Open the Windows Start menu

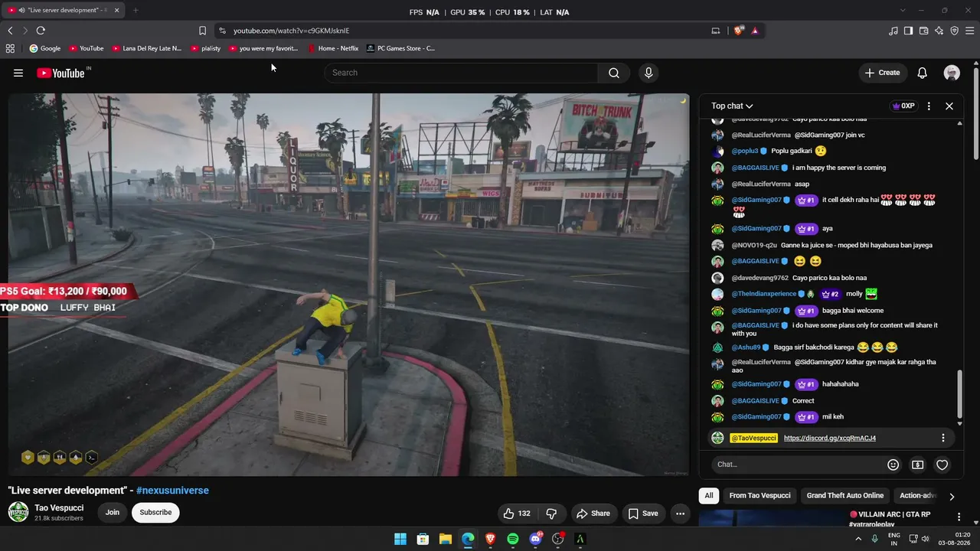pos(400,539)
